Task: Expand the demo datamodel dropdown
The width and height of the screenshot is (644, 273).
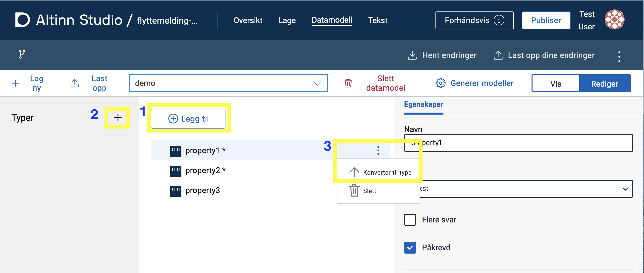Action: (317, 83)
